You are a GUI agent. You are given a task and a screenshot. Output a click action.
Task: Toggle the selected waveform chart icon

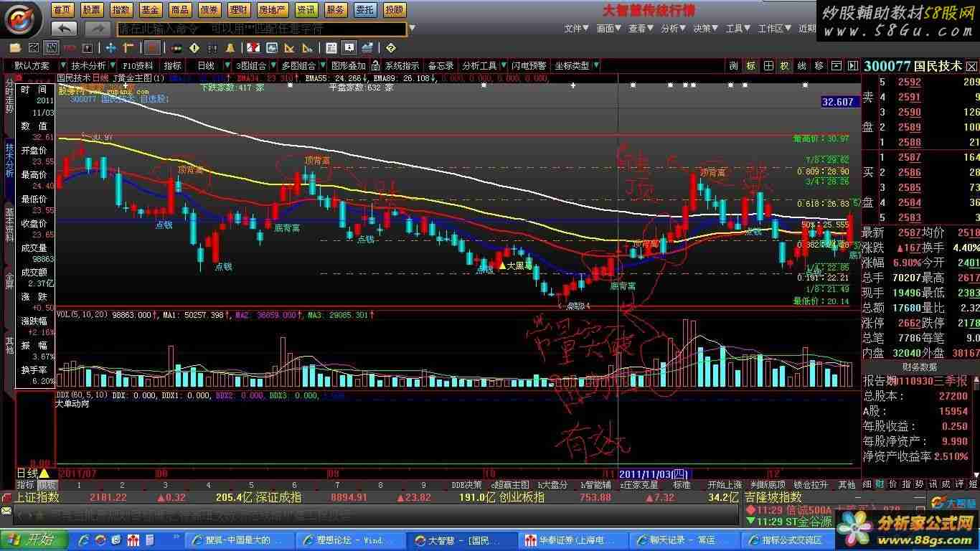click(x=52, y=48)
